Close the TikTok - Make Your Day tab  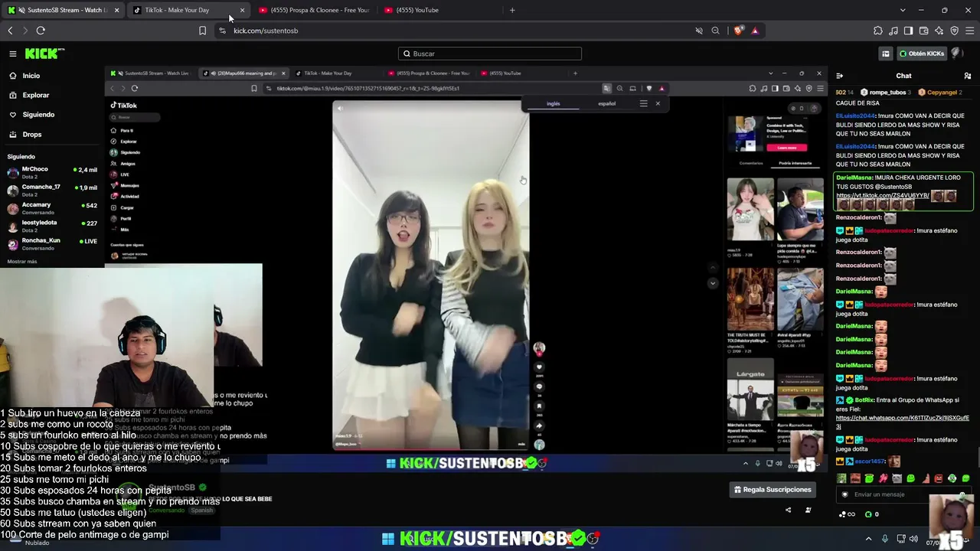[x=242, y=10]
